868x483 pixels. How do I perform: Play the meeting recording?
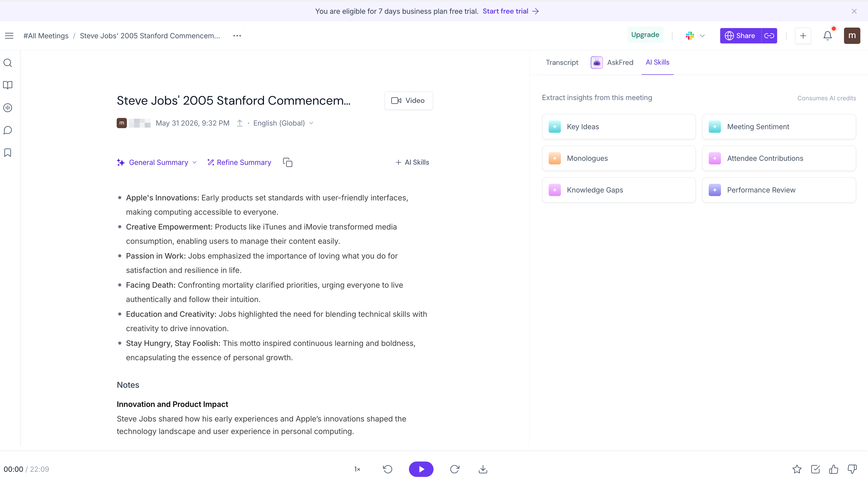click(x=421, y=469)
